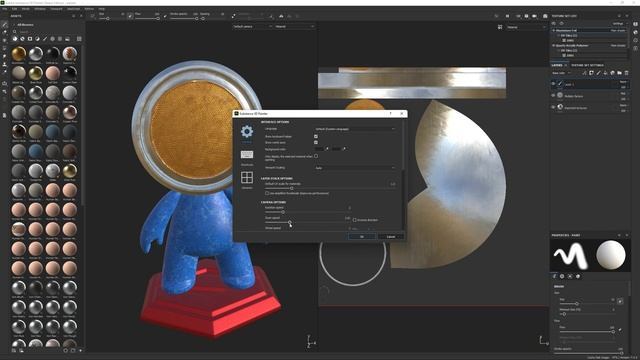Image resolution: width=640 pixels, height=360 pixels.
Task: Click first Background color swatch
Action: [320, 149]
